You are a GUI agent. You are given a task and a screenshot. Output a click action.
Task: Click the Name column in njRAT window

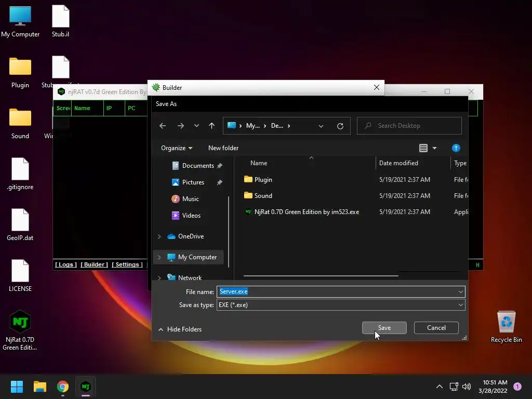[87, 108]
